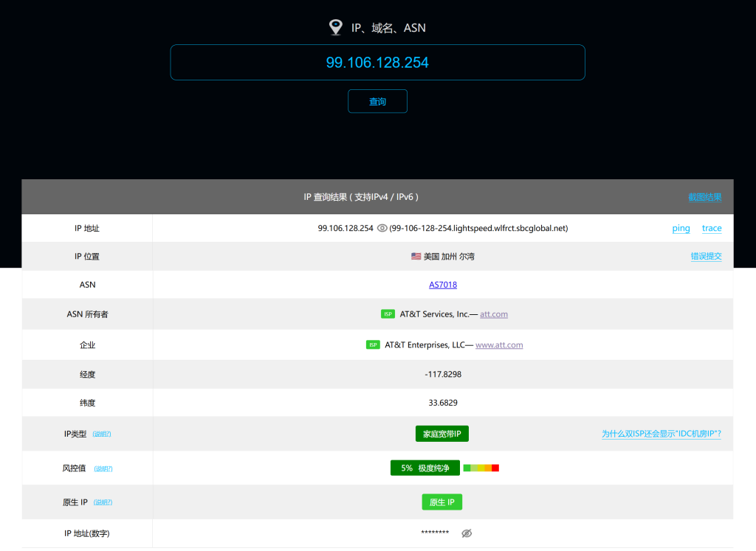Screen dimensions: 756x551
Task: Open the 错误提交 error report link
Action: pos(706,257)
